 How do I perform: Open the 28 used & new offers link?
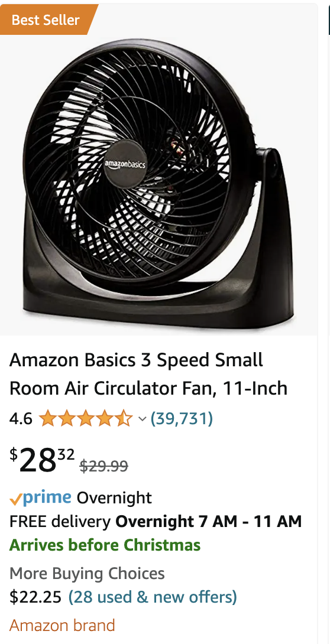153,597
